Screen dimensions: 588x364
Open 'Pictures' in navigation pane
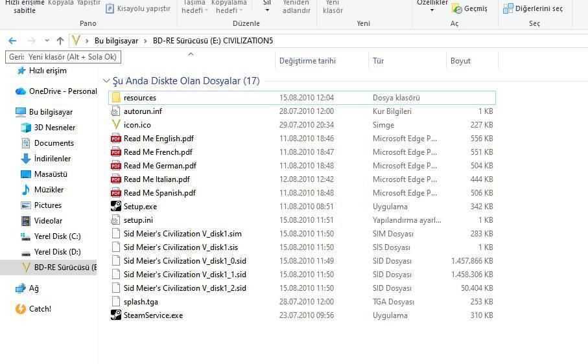click(x=41, y=205)
